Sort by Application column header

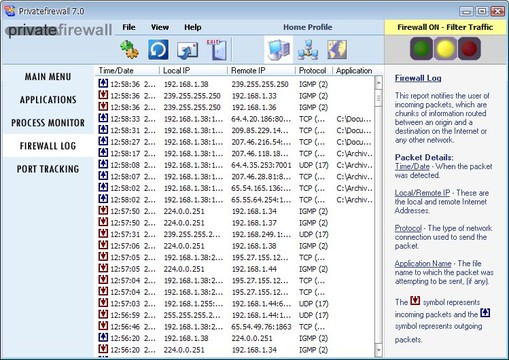pos(354,71)
